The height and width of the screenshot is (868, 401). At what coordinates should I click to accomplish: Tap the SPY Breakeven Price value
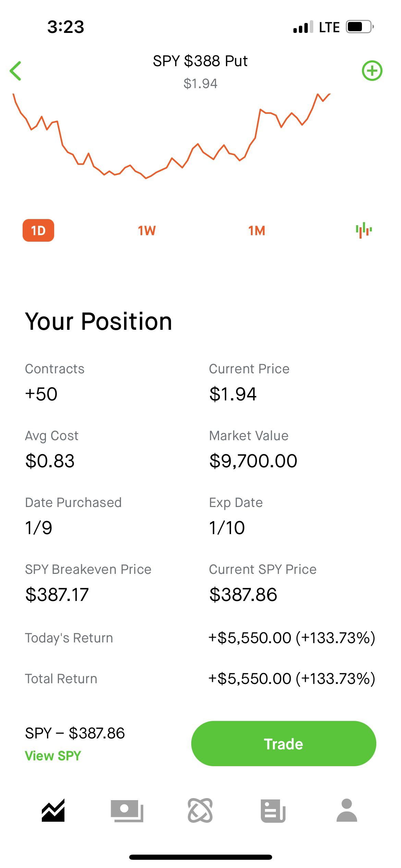[x=57, y=594]
